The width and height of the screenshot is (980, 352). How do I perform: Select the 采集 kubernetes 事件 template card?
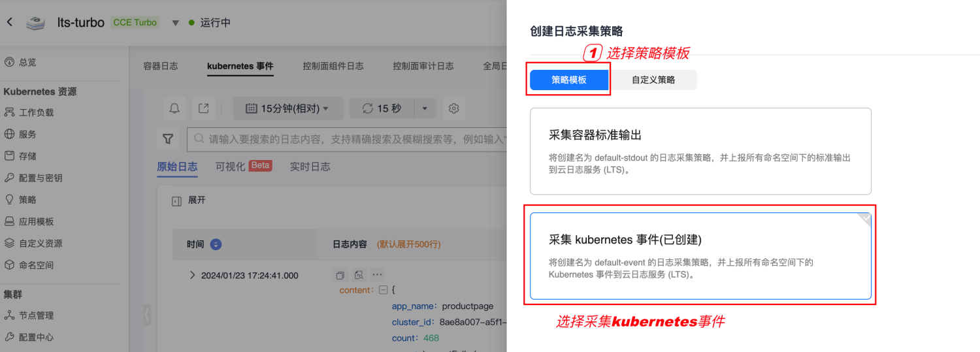pyautogui.click(x=700, y=256)
